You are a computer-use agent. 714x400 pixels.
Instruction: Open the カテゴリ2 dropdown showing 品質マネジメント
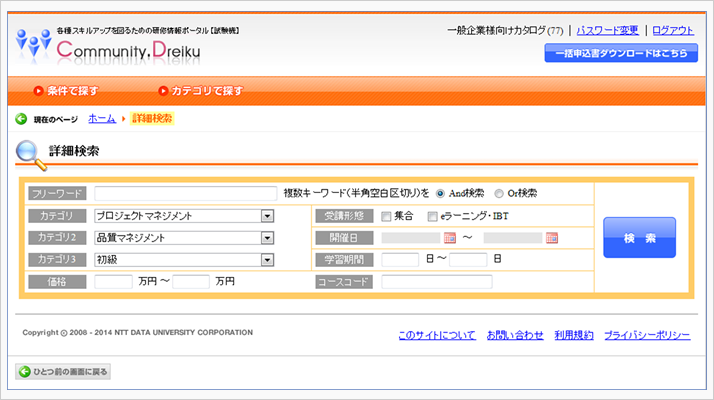184,238
